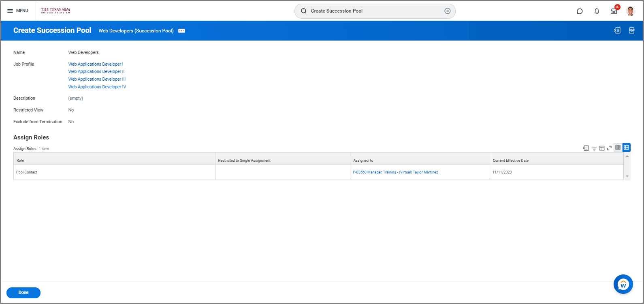Image resolution: width=644 pixels, height=304 pixels.
Task: Open Taylor Martinez assigned position link
Action: pyautogui.click(x=395, y=172)
